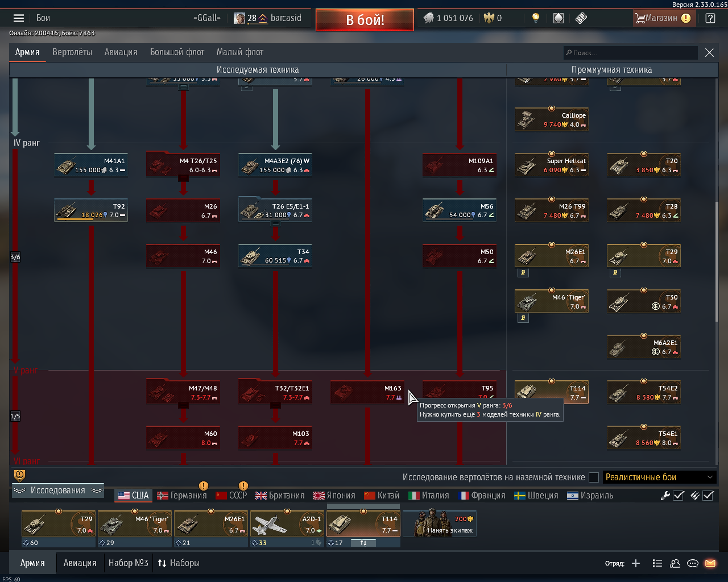Switch bottom preset to Авиация
Screen dimensions: 728x582
tap(80, 563)
